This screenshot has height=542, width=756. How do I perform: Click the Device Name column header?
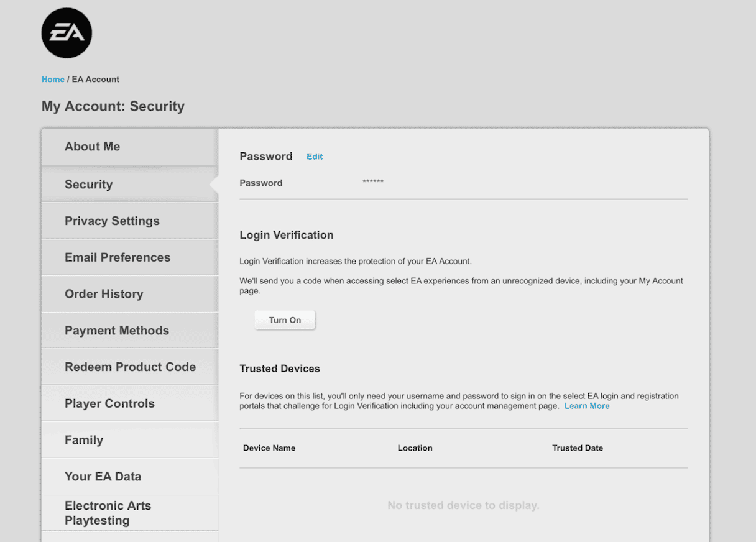point(269,448)
